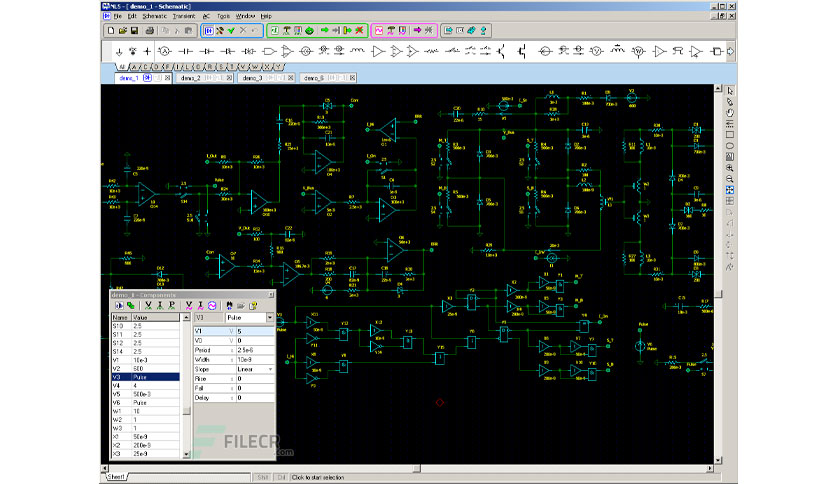Select the inductor coil component symbol

click(357, 51)
